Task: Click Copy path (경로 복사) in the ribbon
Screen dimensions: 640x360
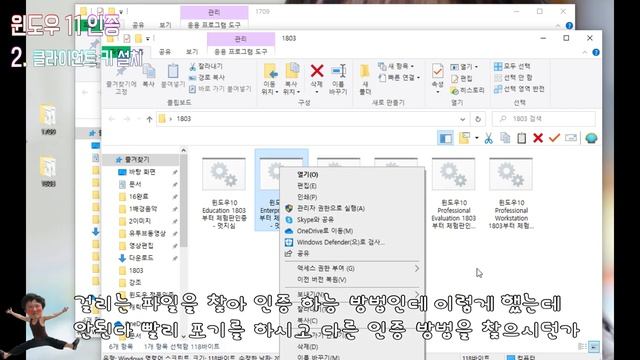Action: (207, 77)
